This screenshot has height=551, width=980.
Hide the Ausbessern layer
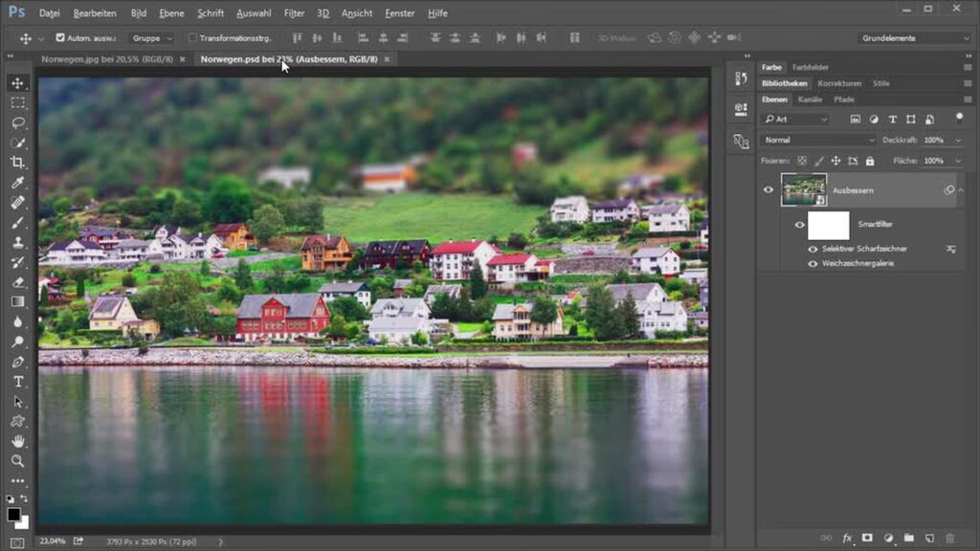(768, 189)
